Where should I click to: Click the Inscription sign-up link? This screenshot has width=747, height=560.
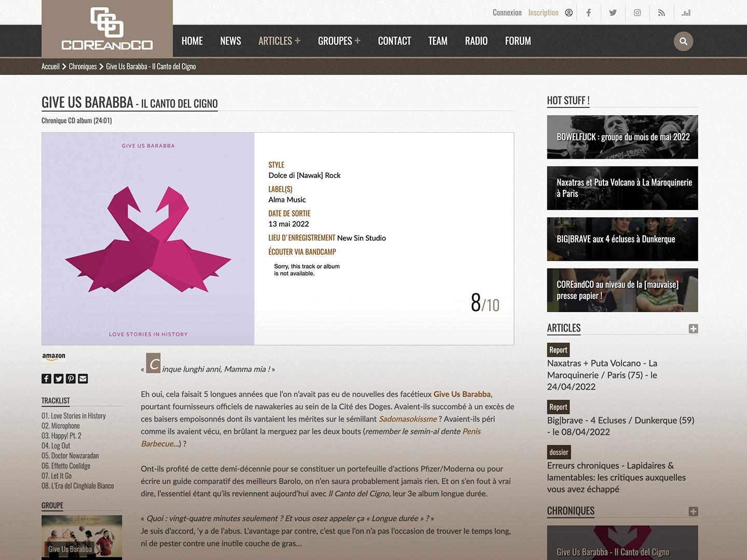click(543, 12)
